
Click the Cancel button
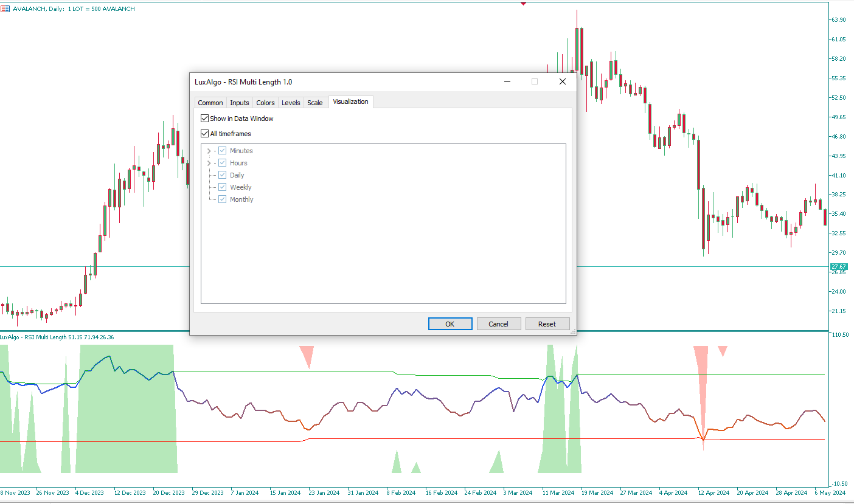(x=498, y=324)
